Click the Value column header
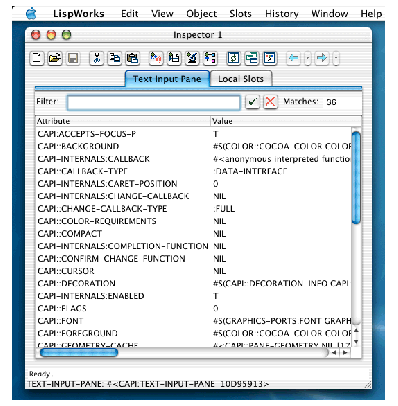398x406 pixels. tap(286, 121)
